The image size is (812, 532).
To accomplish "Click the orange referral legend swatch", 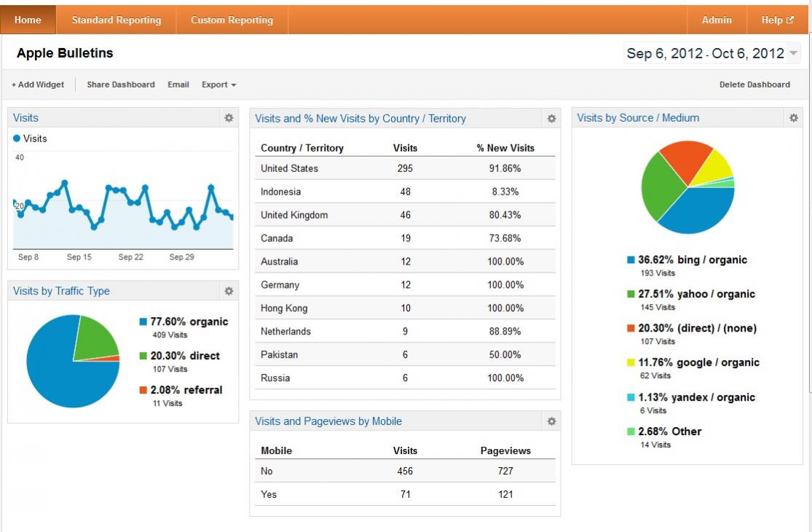I will (x=143, y=390).
